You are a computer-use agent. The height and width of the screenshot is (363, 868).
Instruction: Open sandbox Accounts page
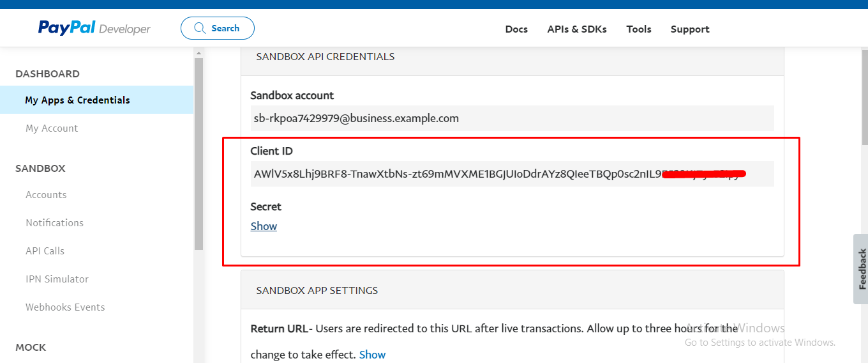46,194
